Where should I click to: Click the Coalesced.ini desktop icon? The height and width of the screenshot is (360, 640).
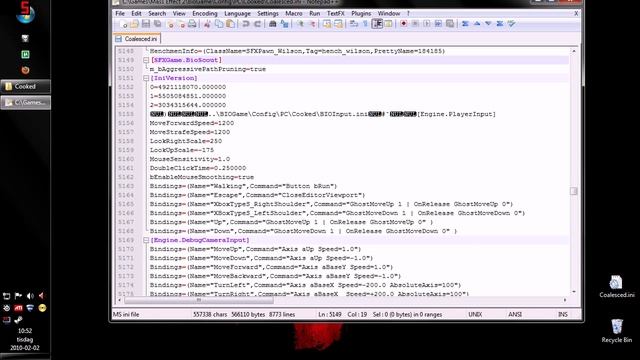[x=616, y=286]
